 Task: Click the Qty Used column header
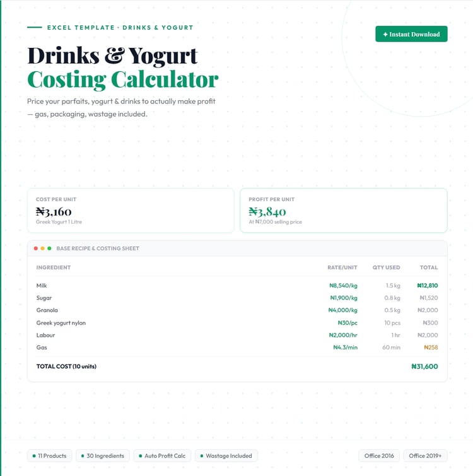[386, 267]
